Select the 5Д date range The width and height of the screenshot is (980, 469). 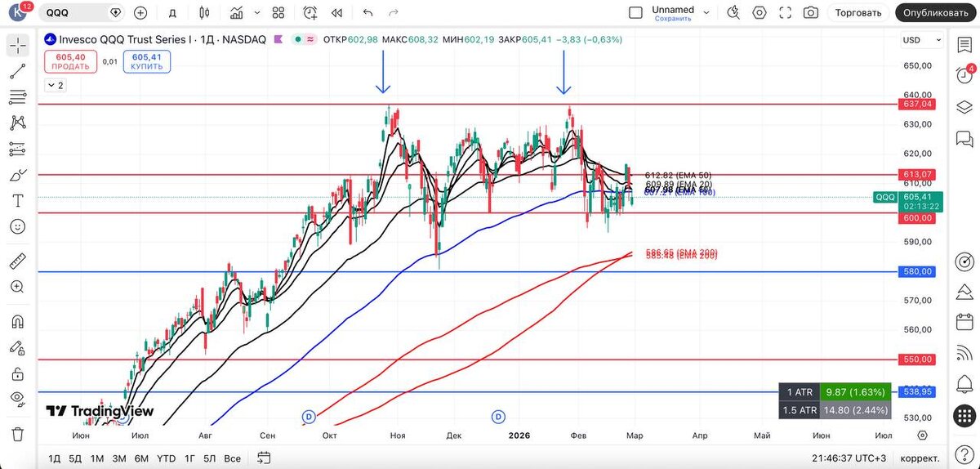[x=75, y=458]
